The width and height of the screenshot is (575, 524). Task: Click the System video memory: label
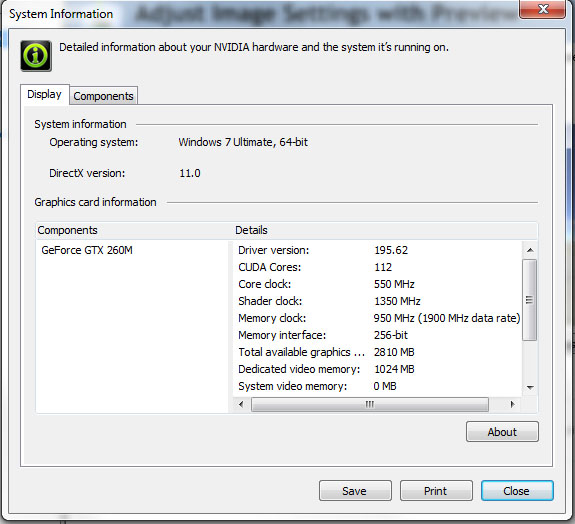click(x=293, y=386)
